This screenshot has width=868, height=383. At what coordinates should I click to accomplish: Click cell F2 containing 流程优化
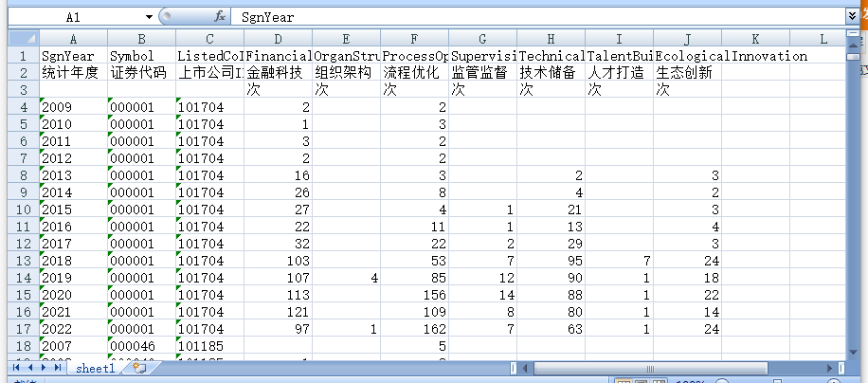(x=415, y=72)
